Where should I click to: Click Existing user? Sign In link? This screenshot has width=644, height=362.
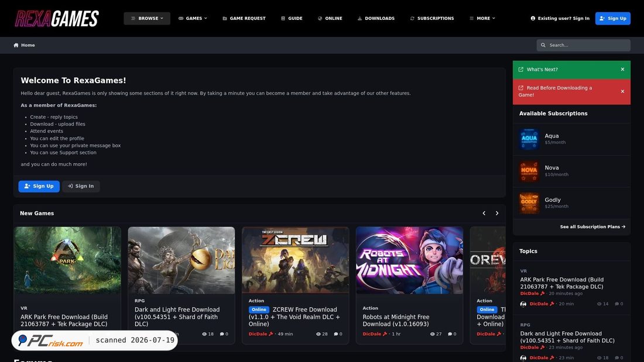560,19
